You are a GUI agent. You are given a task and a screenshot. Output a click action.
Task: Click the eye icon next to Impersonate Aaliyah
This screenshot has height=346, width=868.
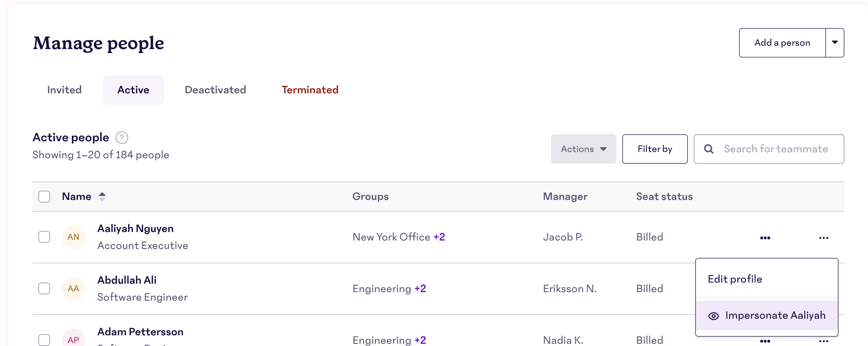pos(714,316)
